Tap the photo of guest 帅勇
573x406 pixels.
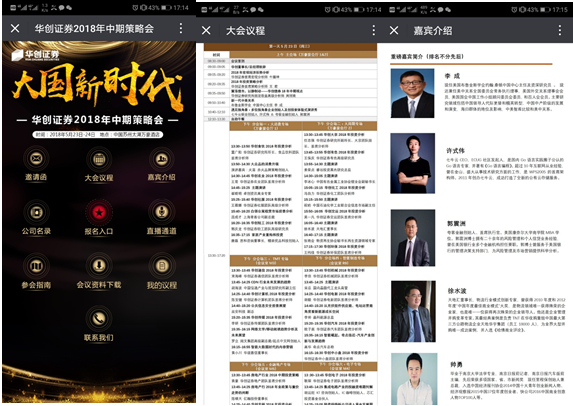414,379
